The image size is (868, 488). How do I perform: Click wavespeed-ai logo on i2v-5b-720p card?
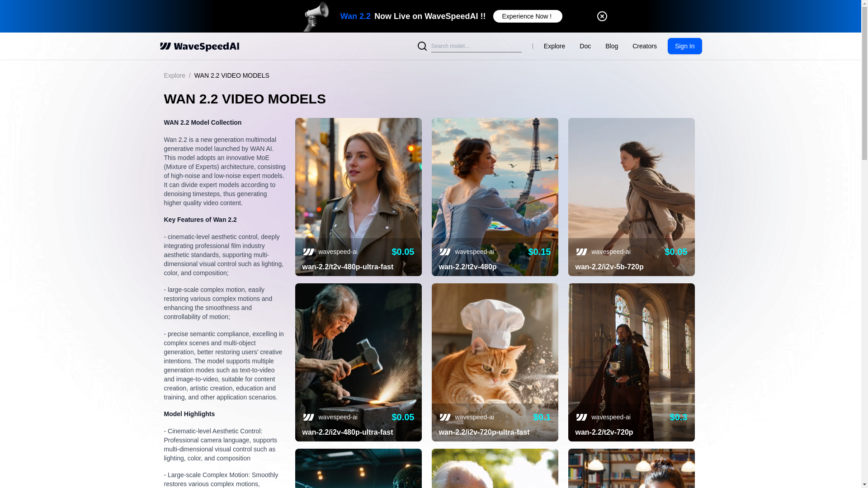tap(581, 252)
